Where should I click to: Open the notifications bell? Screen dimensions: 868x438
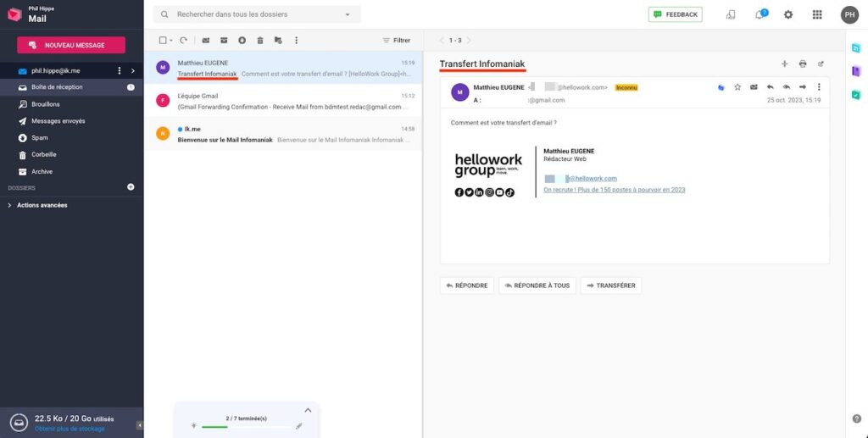click(x=760, y=14)
